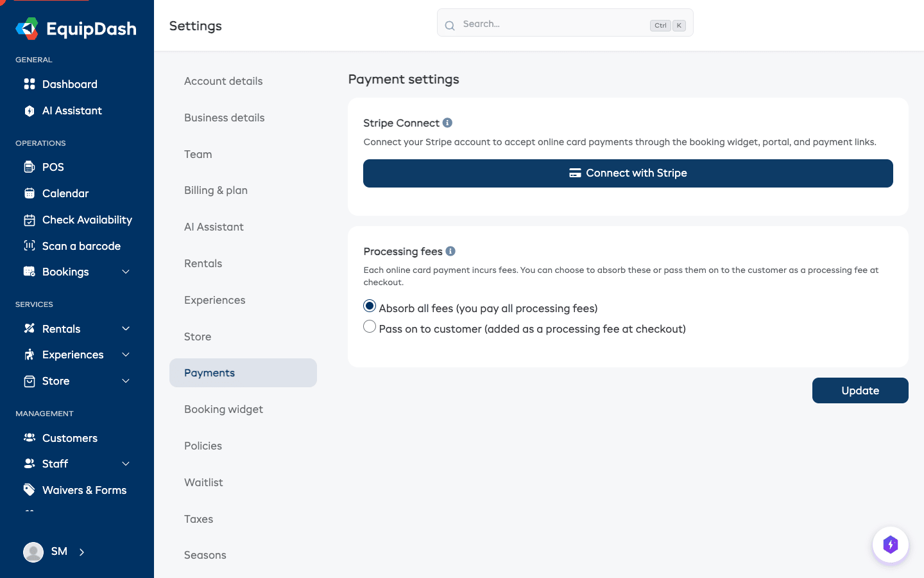Open the Dashboard from the sidebar
924x578 pixels.
[x=69, y=84]
